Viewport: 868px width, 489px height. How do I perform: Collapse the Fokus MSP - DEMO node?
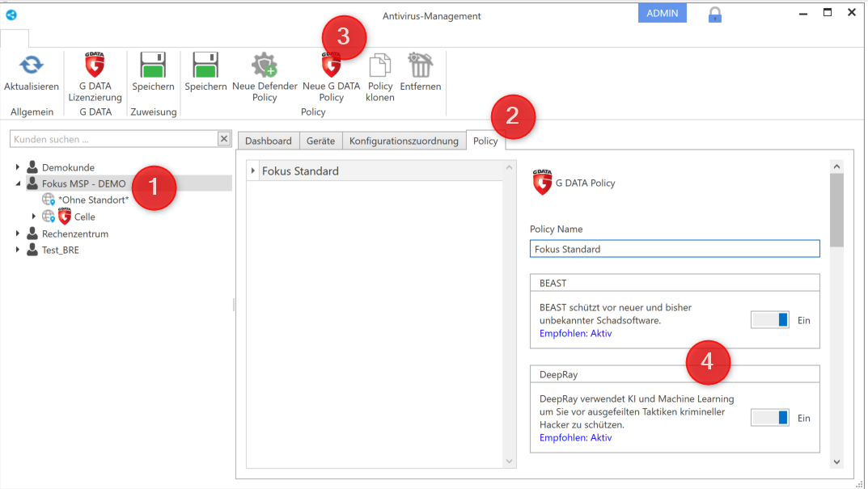coord(18,183)
